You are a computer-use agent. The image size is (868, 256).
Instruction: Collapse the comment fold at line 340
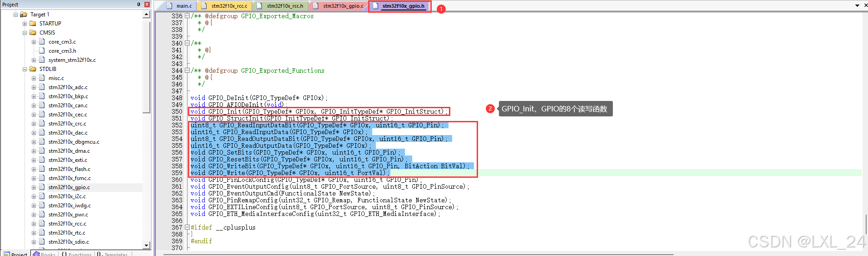pos(187,43)
